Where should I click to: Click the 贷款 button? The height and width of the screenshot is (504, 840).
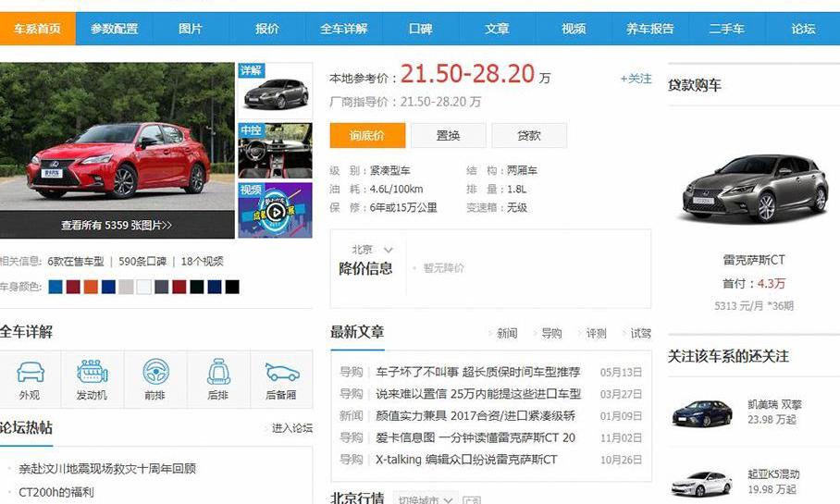529,136
